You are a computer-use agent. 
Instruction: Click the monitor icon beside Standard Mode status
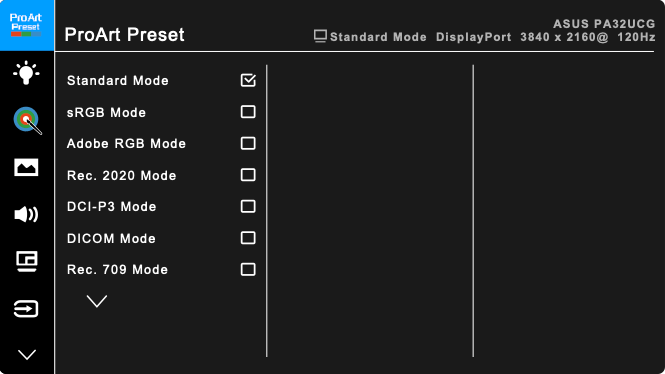click(320, 36)
